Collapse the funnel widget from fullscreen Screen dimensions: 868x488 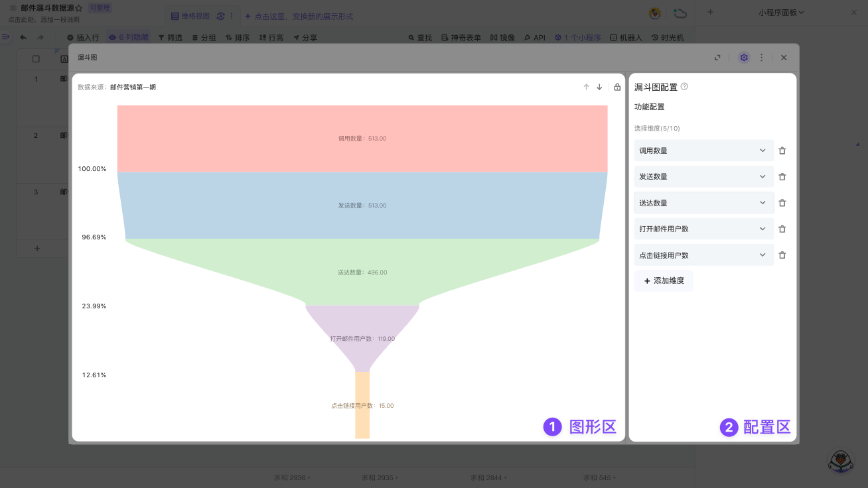[717, 58]
